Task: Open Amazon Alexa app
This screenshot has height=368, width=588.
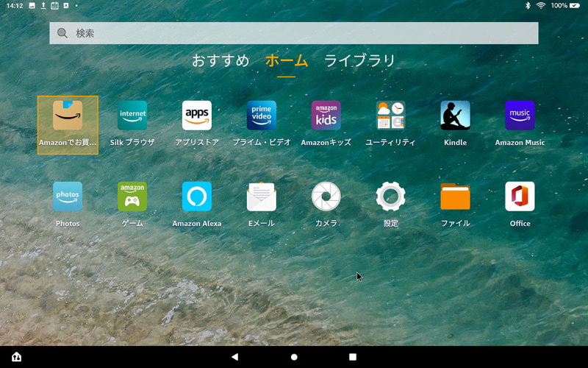Action: [197, 197]
